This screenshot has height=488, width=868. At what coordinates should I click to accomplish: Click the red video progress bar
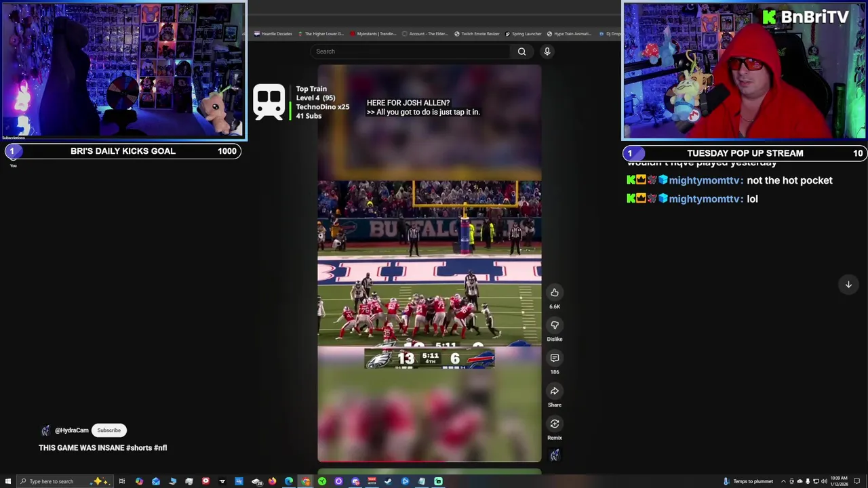429,461
